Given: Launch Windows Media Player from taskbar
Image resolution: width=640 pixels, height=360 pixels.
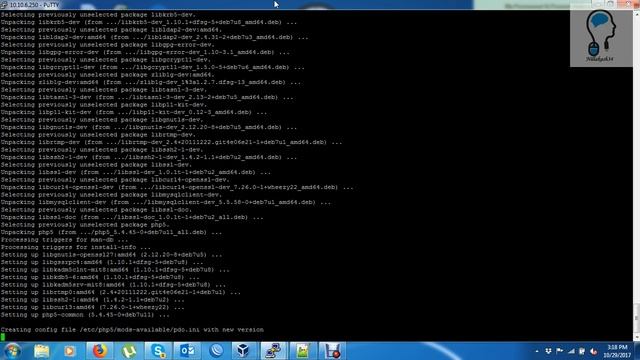Looking at the screenshot, I should 69,351.
